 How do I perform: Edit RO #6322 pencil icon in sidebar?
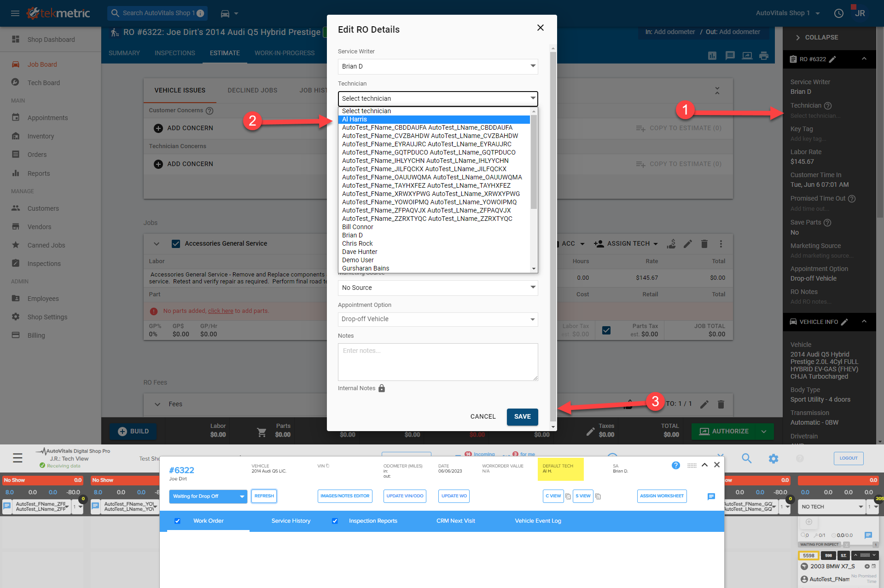tap(832, 59)
